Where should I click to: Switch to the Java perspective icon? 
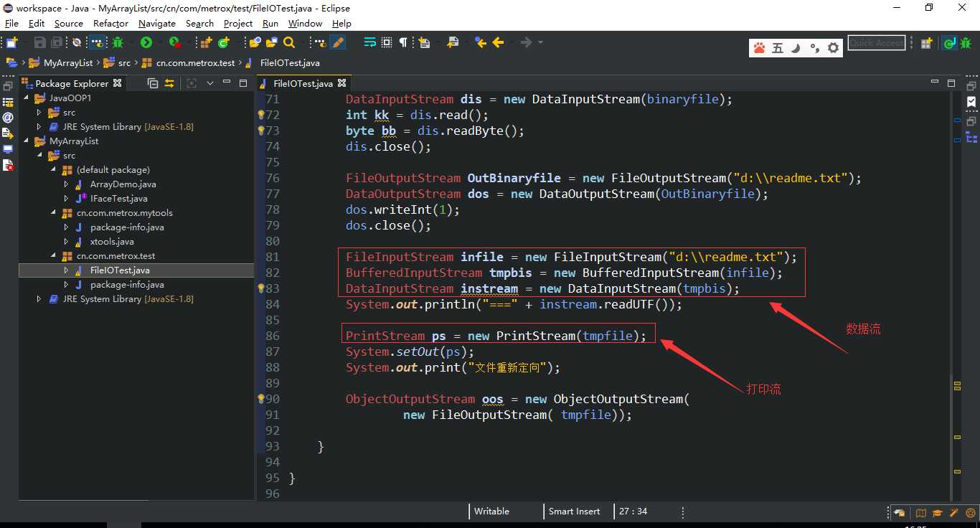click(949, 44)
